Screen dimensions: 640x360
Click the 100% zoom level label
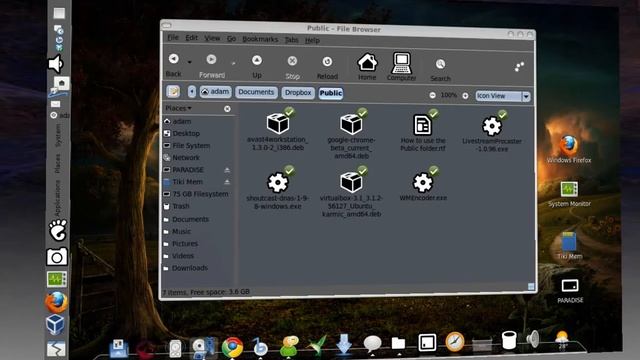449,95
